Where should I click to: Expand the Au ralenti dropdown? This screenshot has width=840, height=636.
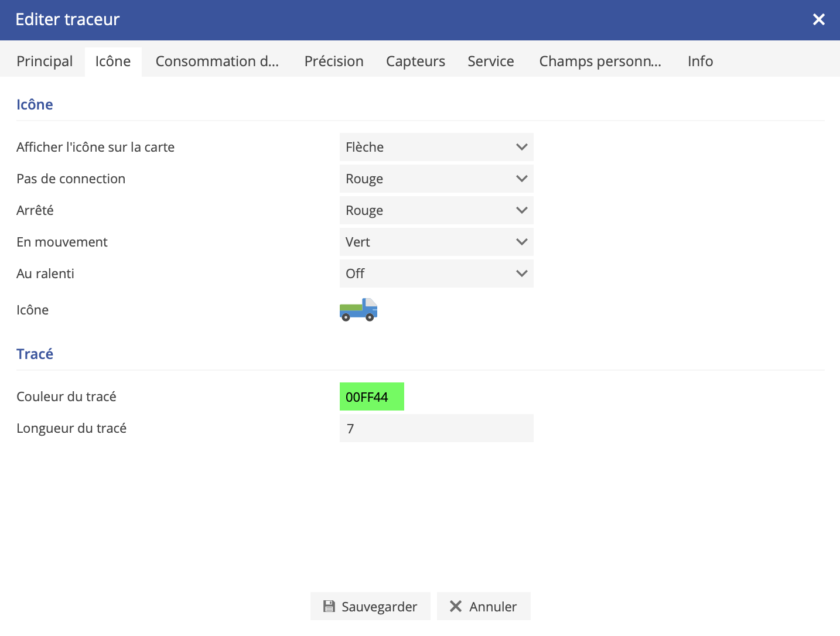[x=436, y=273]
